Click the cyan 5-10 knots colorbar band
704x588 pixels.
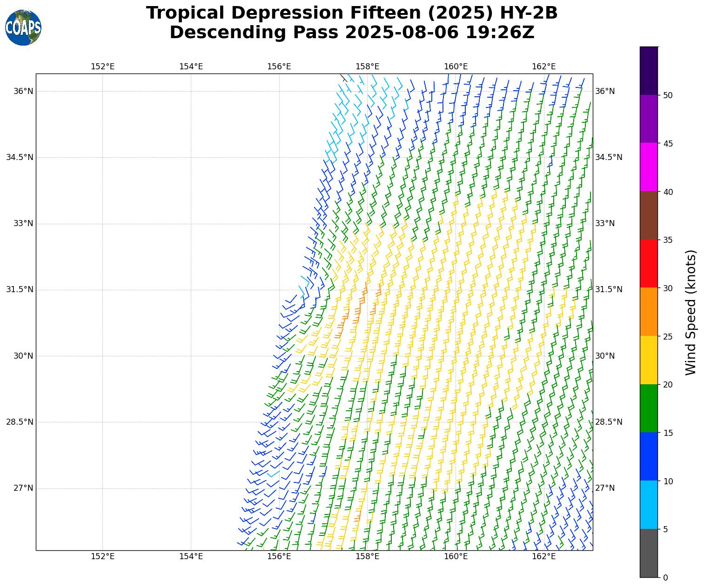point(649,505)
